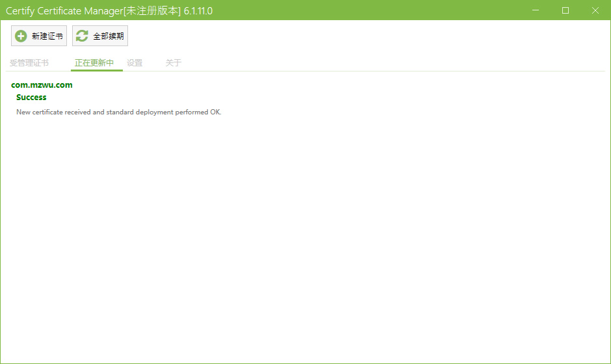The image size is (611, 364).
Task: Click the green refresh arrows icon
Action: coord(82,36)
